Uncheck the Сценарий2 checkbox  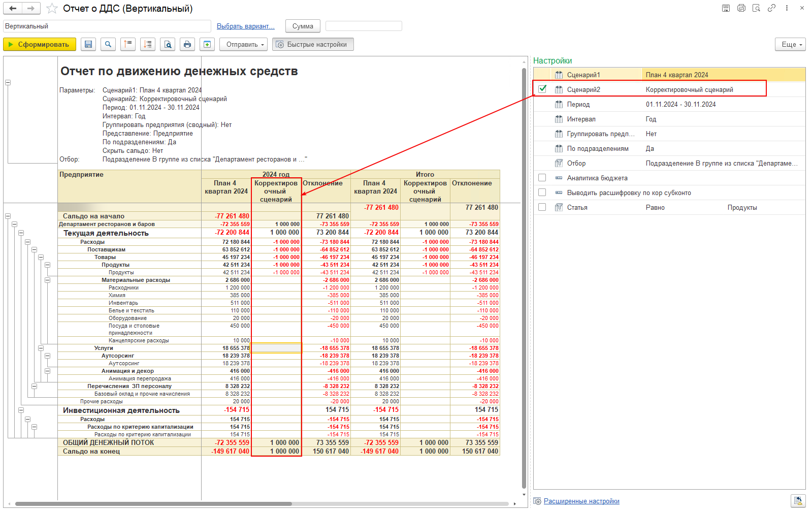tap(542, 89)
